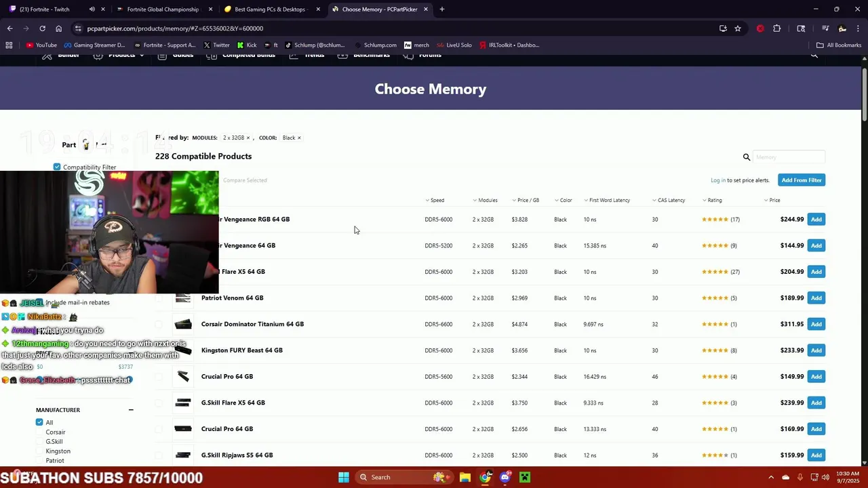Screen dimensions: 868x488
Task: Check the Patriot manufacturer filter
Action: (39, 460)
